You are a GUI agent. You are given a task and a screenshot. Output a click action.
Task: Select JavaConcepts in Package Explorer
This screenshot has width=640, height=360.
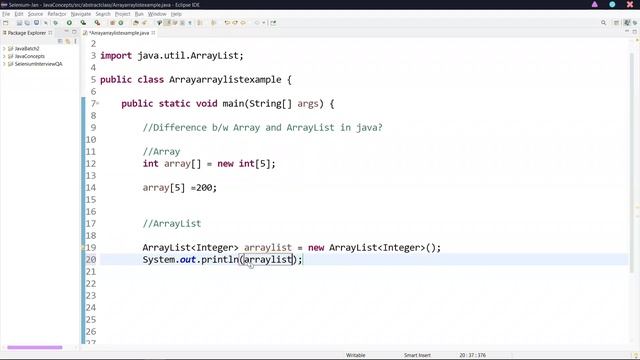tap(29, 56)
